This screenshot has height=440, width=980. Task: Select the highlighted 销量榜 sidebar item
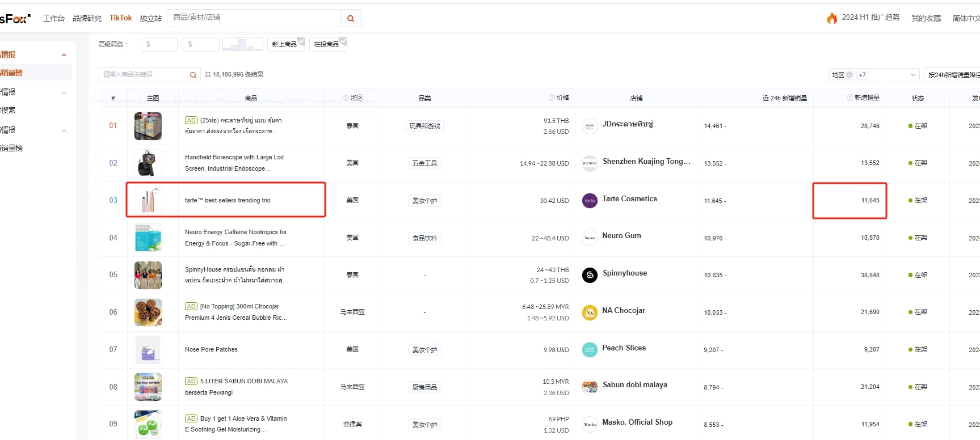(35, 73)
